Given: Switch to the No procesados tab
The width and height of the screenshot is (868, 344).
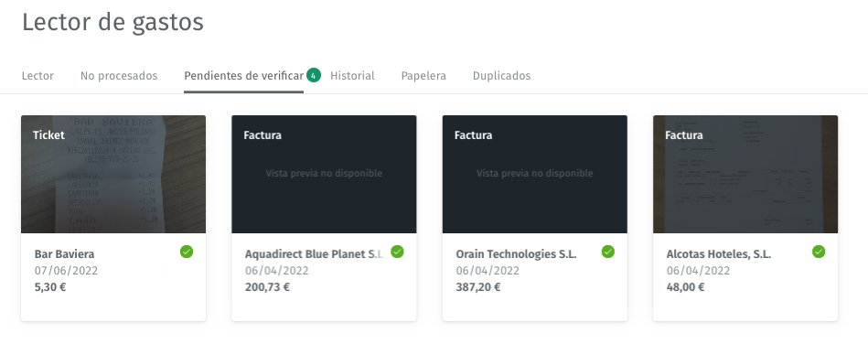Looking at the screenshot, I should (x=119, y=76).
